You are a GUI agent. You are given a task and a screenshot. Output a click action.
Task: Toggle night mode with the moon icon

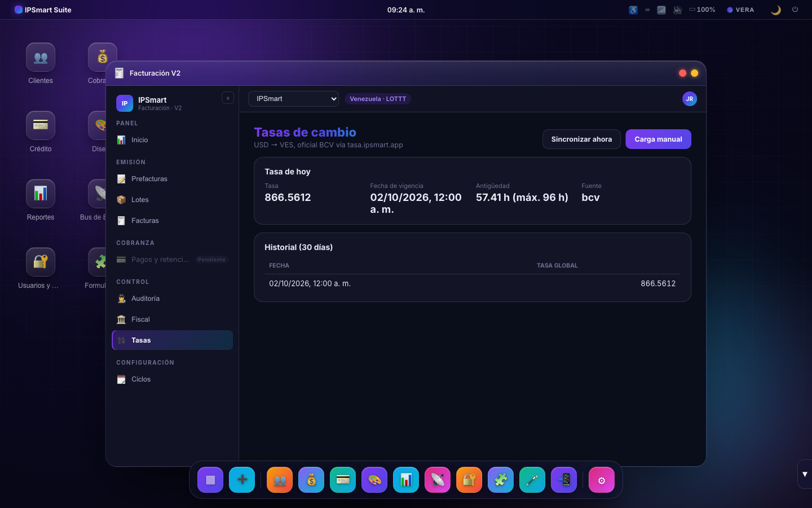776,10
